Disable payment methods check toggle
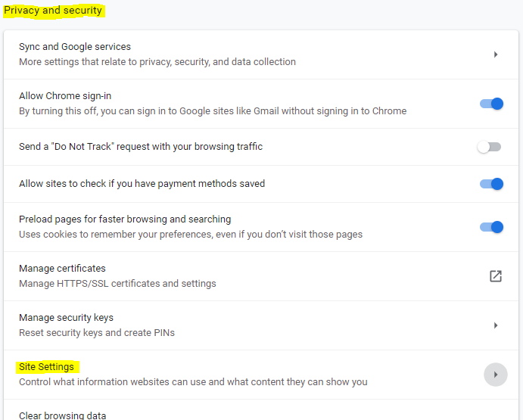Viewport: 523px width, 420px height. click(x=491, y=184)
